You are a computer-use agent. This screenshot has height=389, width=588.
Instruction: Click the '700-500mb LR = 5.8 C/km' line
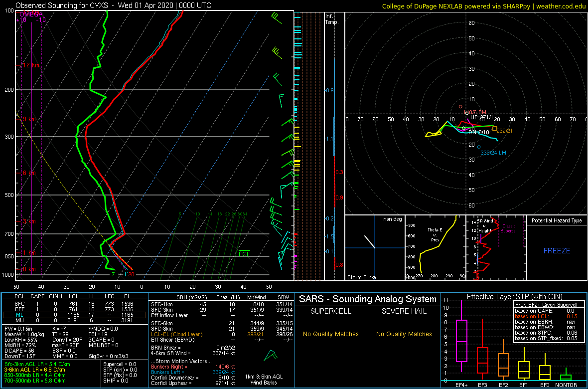tap(34, 381)
